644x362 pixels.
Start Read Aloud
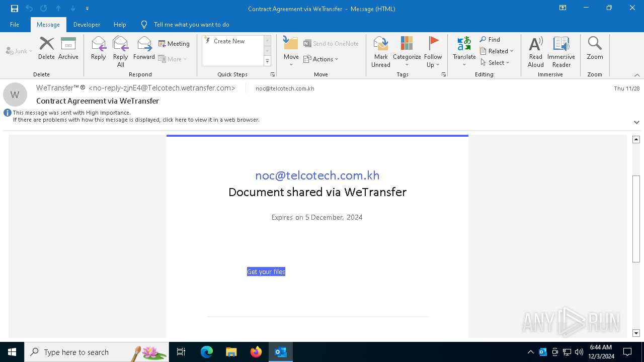pyautogui.click(x=536, y=52)
